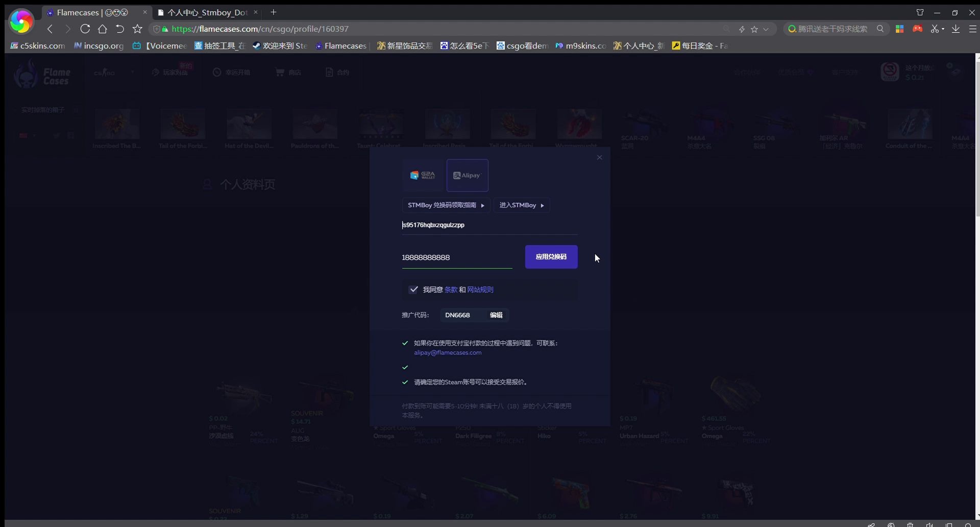This screenshot has width=980, height=527.
Task: Click the restore closed page undo icon
Action: 120,29
